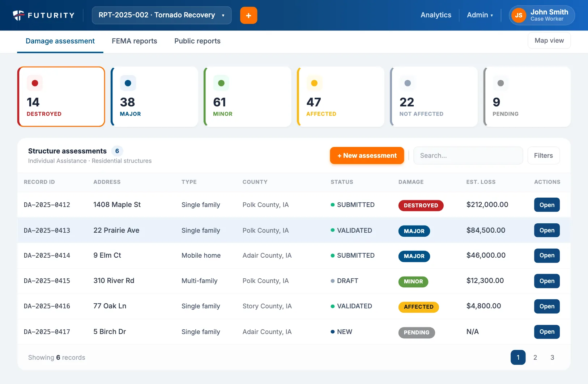Go to page 2 of records
588x384 pixels.
pos(535,358)
